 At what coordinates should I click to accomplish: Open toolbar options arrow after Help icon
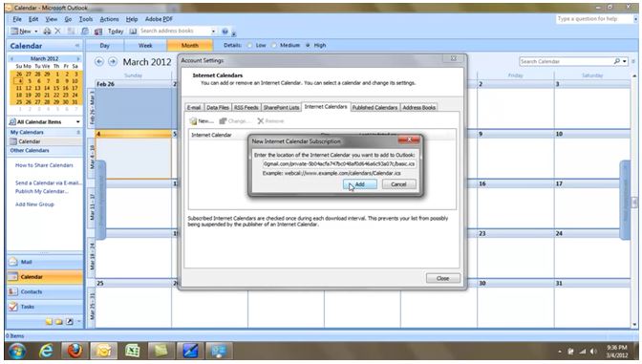click(233, 33)
